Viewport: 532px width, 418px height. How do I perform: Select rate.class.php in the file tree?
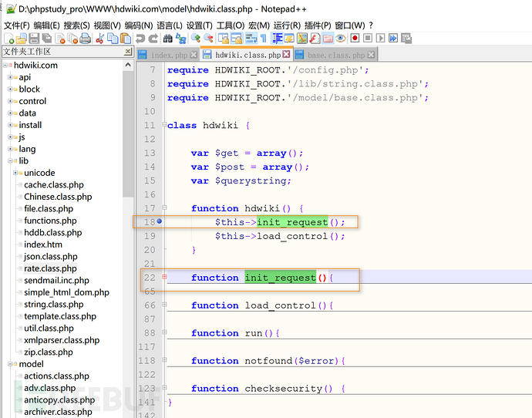pyautogui.click(x=50, y=268)
